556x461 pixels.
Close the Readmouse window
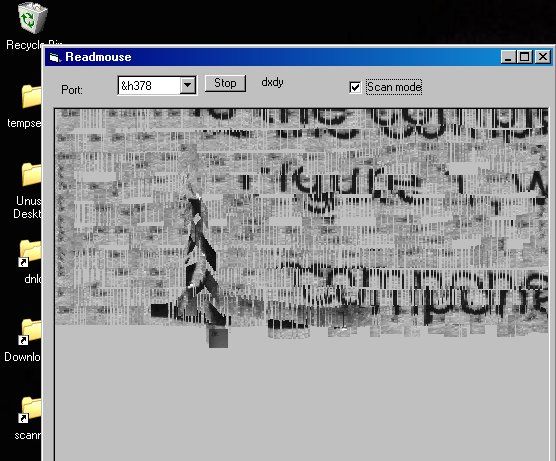(x=543, y=57)
